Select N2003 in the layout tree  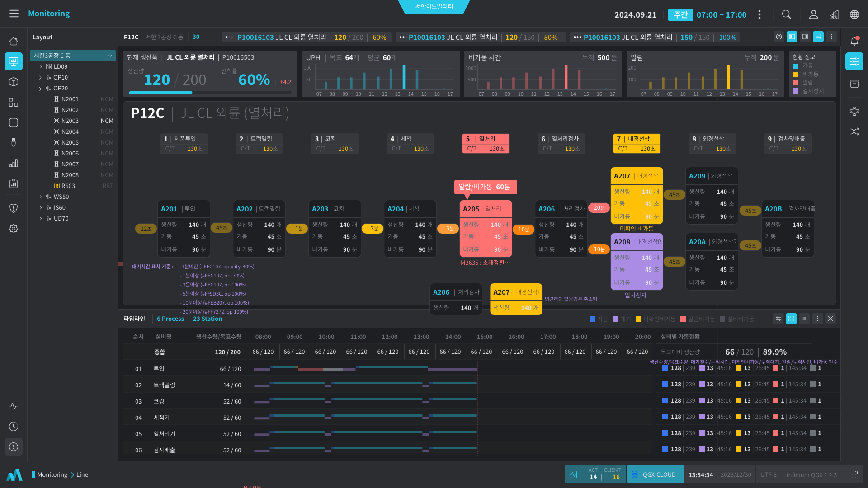[70, 121]
